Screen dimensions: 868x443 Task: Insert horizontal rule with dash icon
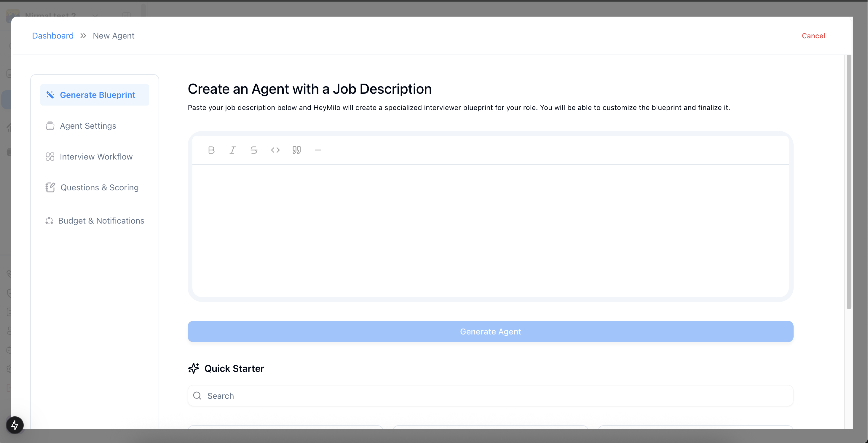pos(318,150)
